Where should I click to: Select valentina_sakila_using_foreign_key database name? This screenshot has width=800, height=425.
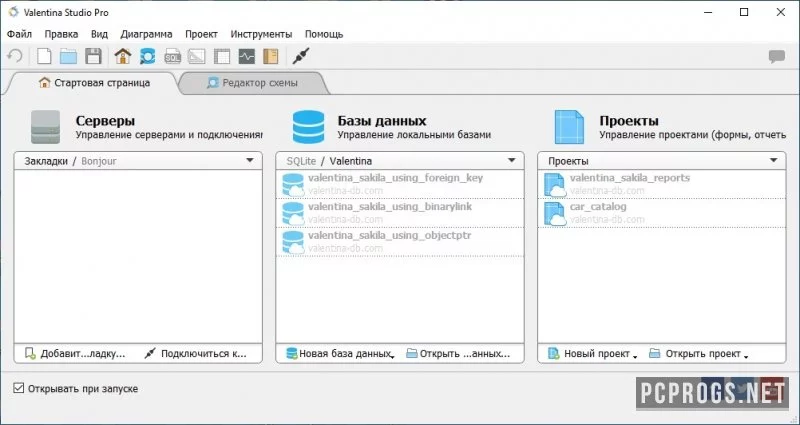tap(395, 178)
